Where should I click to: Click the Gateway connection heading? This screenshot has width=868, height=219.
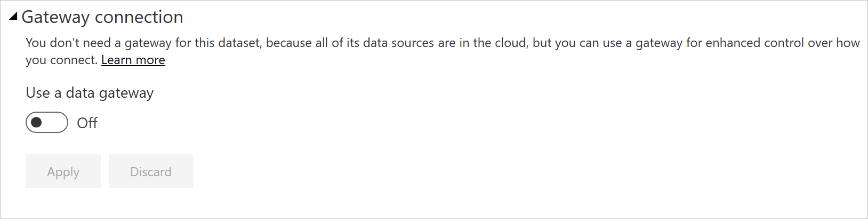102,17
